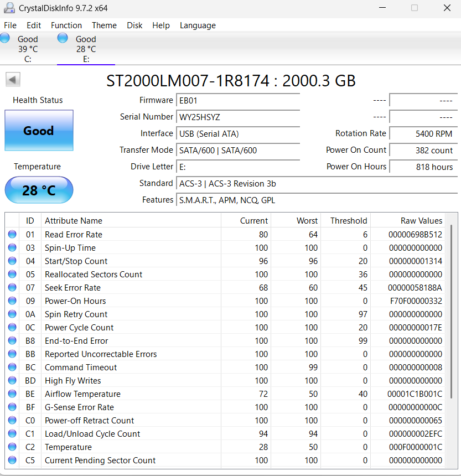461x476 pixels.
Task: Click the CrystalDiskInfo app icon in title bar
Action: tap(9, 8)
